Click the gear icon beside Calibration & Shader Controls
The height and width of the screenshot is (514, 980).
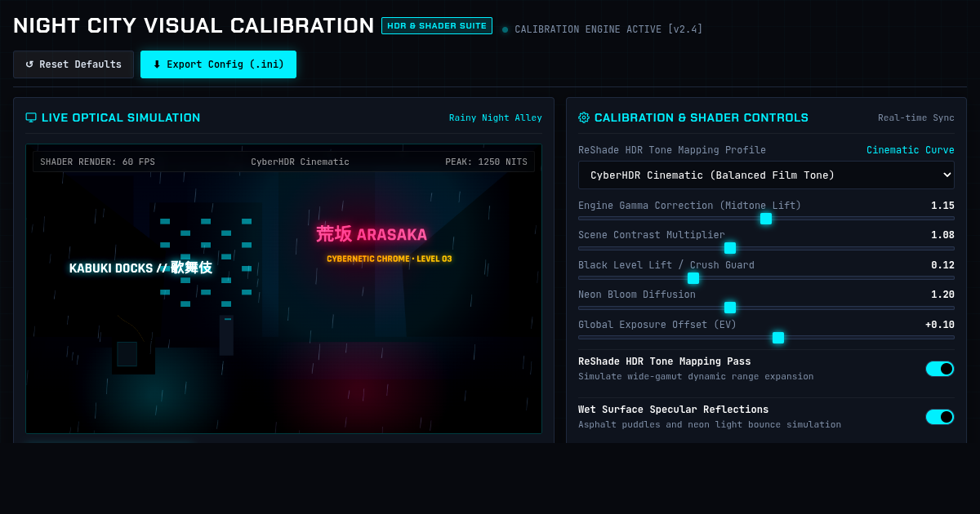[x=584, y=117]
